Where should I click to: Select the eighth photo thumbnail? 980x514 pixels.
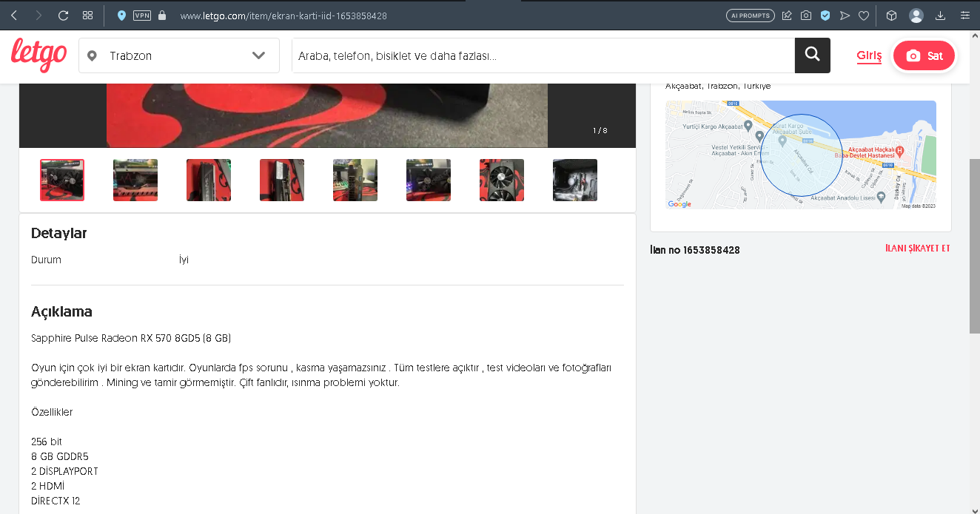pyautogui.click(x=575, y=180)
